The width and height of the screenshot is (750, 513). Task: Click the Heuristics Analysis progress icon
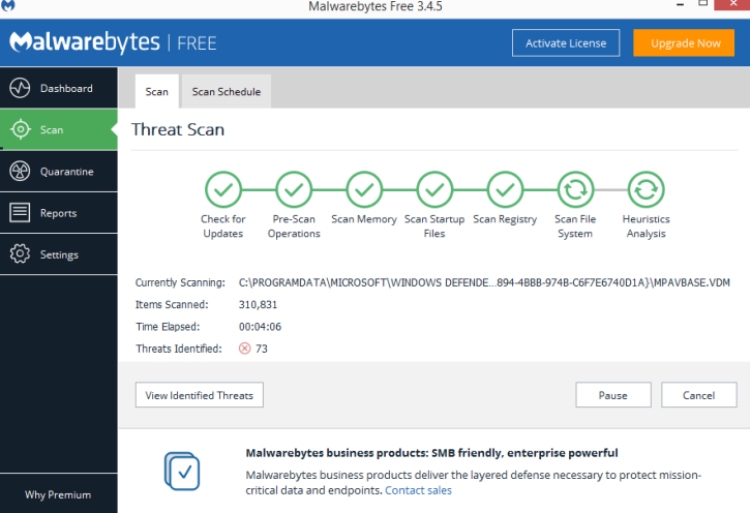646,190
